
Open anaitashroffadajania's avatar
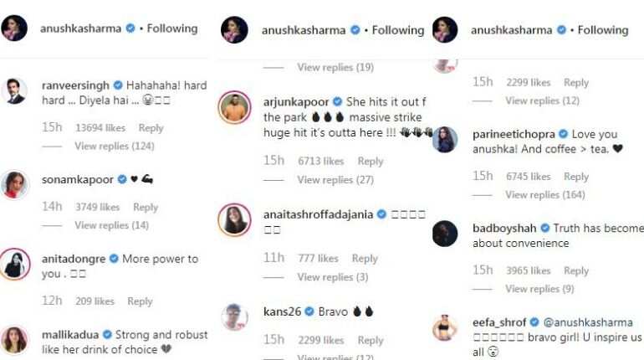tap(234, 220)
